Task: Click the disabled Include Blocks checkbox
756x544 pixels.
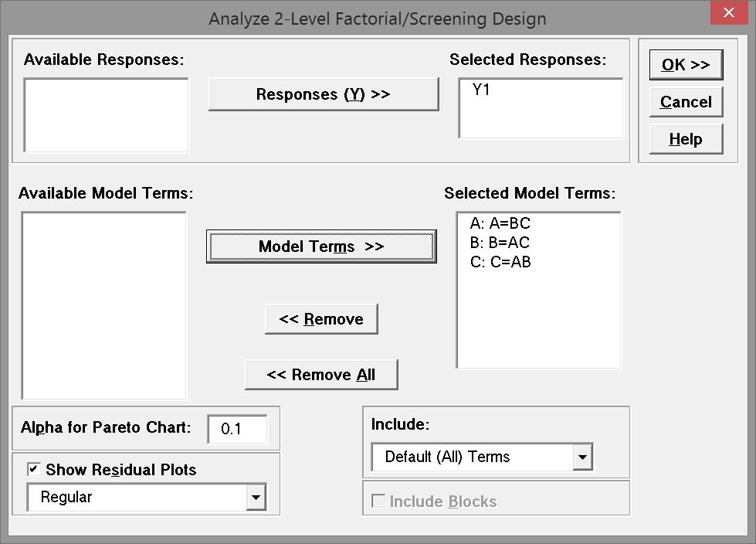Action: pyautogui.click(x=378, y=501)
